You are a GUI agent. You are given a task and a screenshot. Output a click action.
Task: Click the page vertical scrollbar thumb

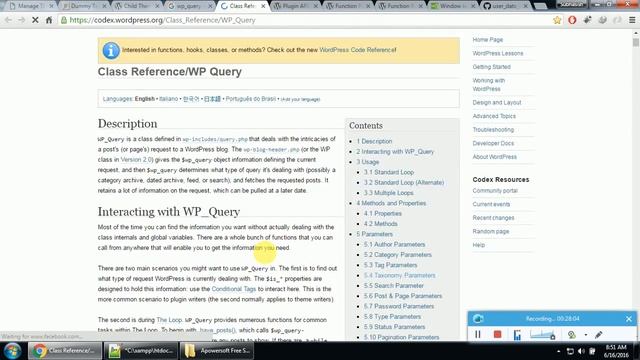coord(636,42)
